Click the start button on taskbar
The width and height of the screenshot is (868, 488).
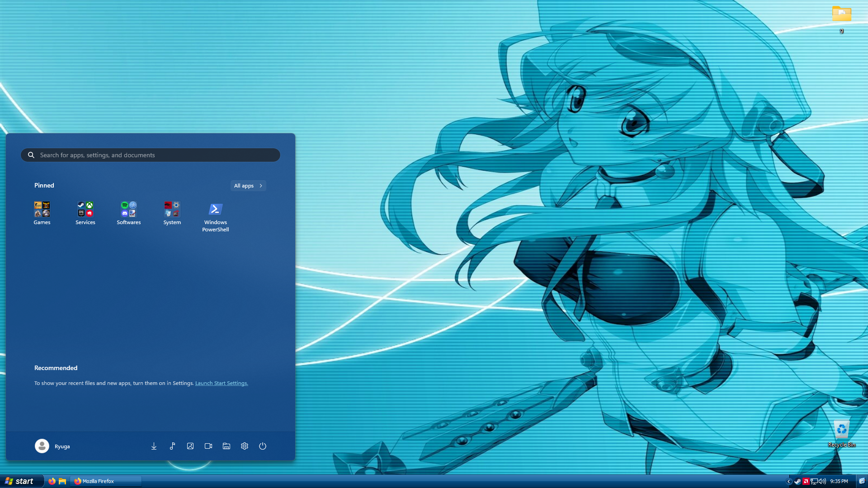(21, 481)
